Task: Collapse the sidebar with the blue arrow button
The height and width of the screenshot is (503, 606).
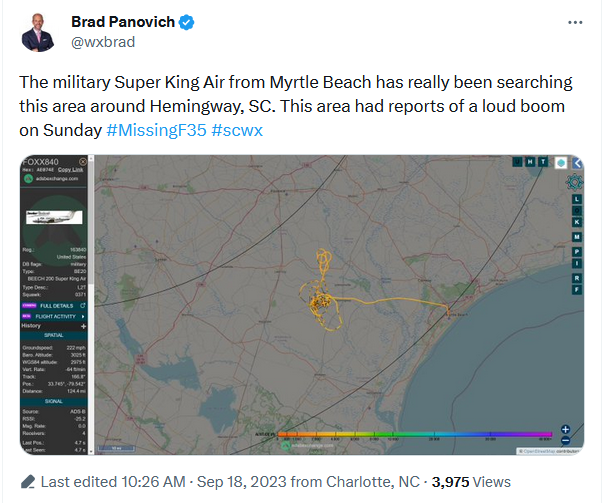Action: pyautogui.click(x=577, y=163)
